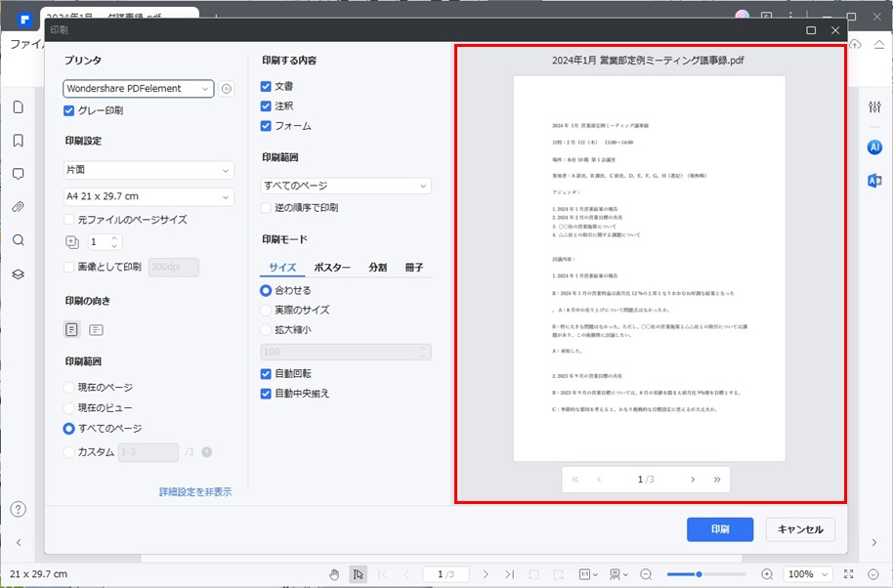The image size is (893, 588).
Task: Open the 片面 duplex dropdown
Action: pyautogui.click(x=149, y=170)
